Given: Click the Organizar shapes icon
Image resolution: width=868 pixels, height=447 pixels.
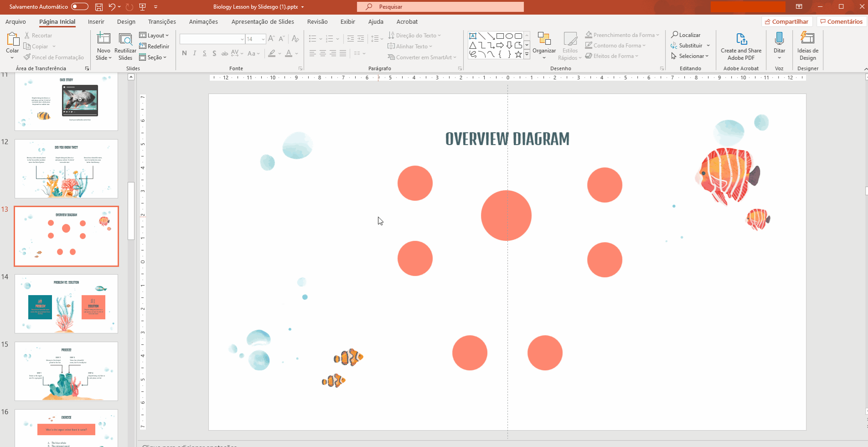Looking at the screenshot, I should (544, 39).
